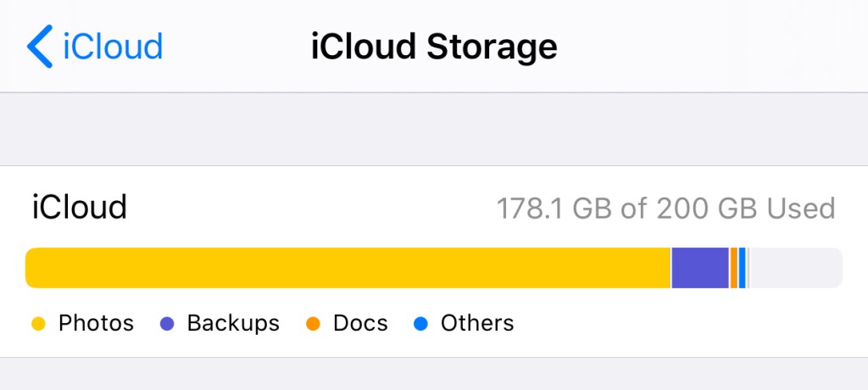Click the iCloud Storage page title
Screen dimensions: 868x390
(x=434, y=46)
